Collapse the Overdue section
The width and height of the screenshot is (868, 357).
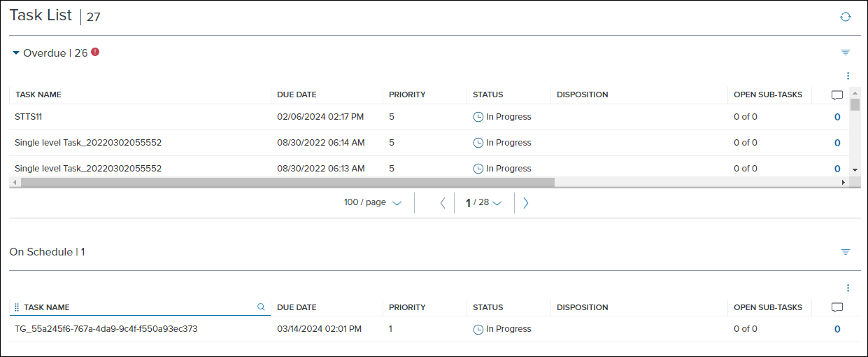16,52
